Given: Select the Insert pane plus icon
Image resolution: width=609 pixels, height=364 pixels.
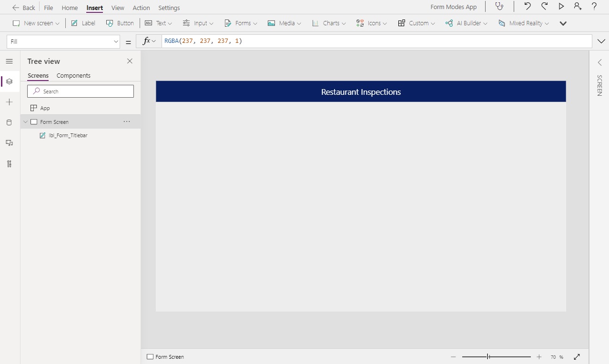Looking at the screenshot, I should click(x=9, y=101).
